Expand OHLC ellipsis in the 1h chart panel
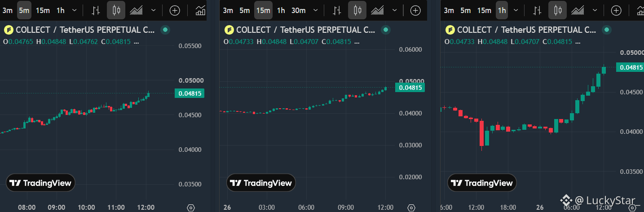Screen dimensions: 644x212 coord(578,42)
